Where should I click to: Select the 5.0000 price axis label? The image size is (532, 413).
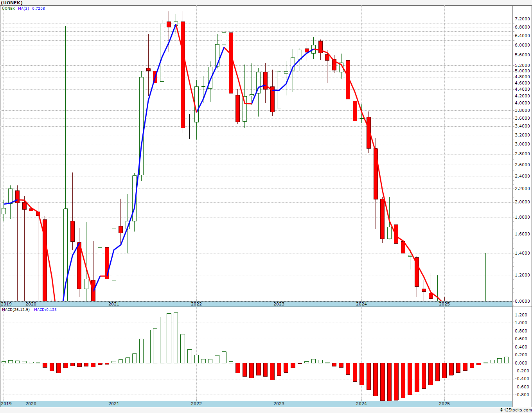(x=522, y=71)
